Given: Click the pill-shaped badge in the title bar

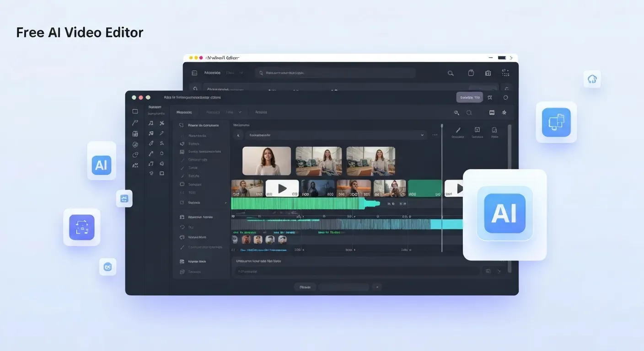Looking at the screenshot, I should tap(469, 97).
